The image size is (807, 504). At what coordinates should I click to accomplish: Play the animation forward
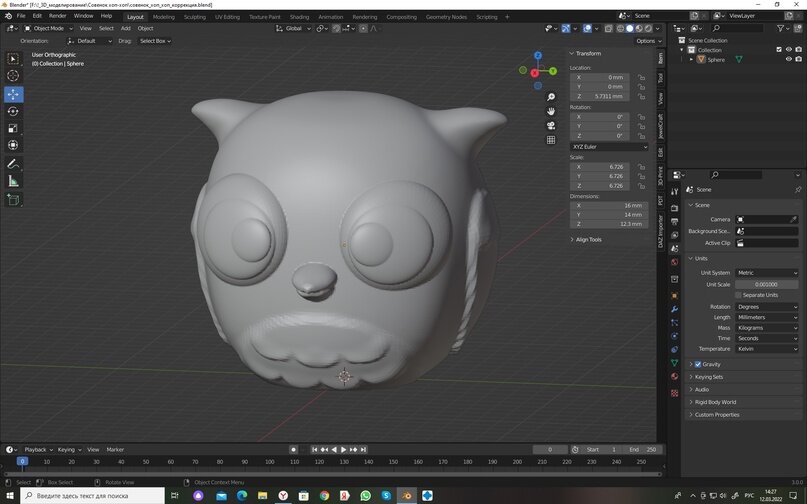(344, 449)
